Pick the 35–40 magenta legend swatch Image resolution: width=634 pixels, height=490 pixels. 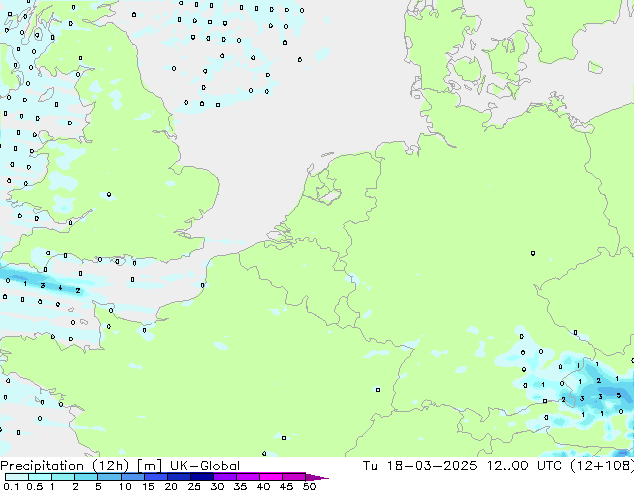click(247, 477)
